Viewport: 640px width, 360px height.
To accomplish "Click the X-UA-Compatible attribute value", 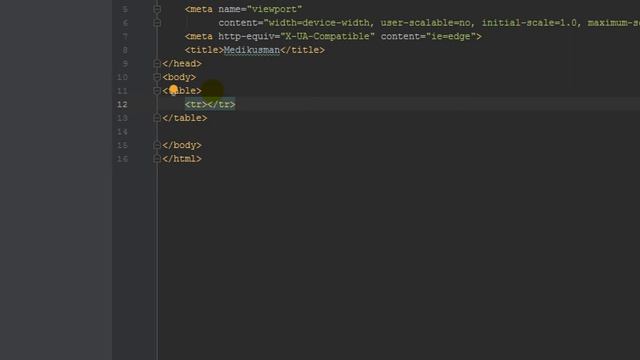I will coord(327,36).
